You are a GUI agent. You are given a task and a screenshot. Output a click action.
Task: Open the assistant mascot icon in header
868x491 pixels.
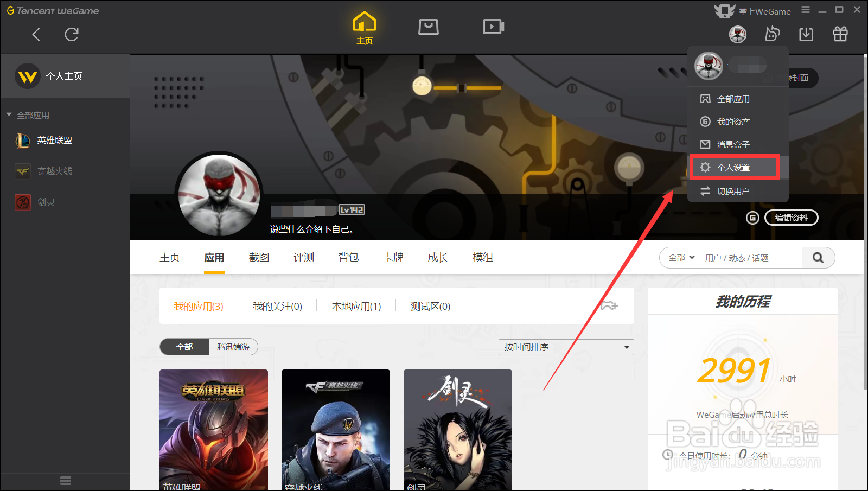[x=772, y=34]
